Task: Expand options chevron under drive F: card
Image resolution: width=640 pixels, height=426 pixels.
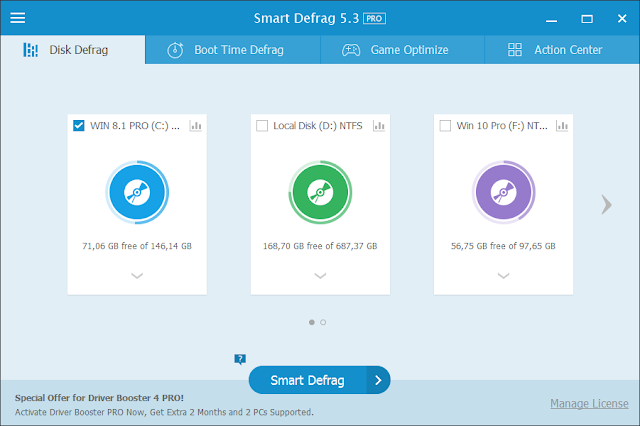Action: click(504, 276)
